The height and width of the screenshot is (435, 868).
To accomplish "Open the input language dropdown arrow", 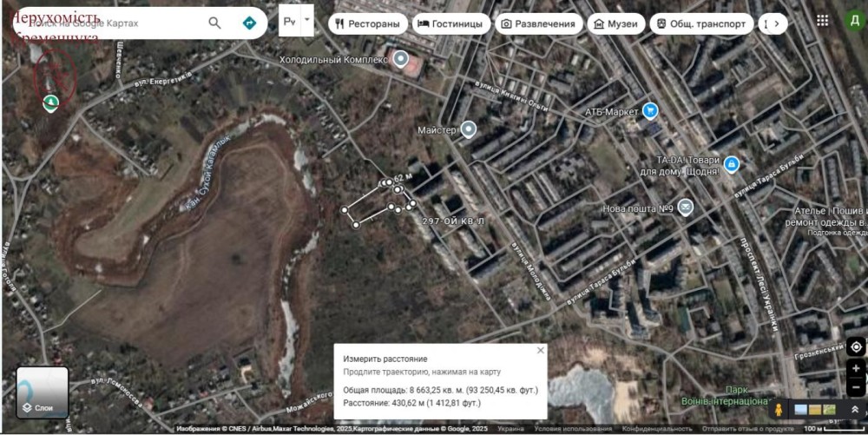I will 306,19.
